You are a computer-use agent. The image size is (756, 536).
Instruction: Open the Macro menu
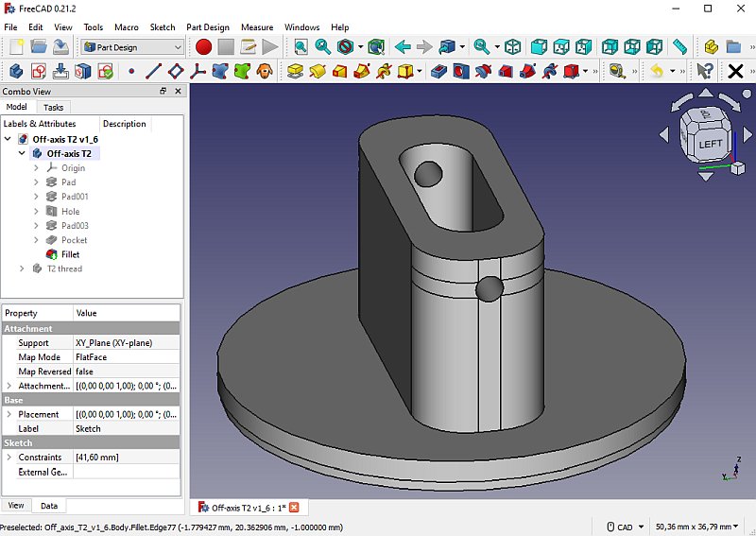pos(127,27)
